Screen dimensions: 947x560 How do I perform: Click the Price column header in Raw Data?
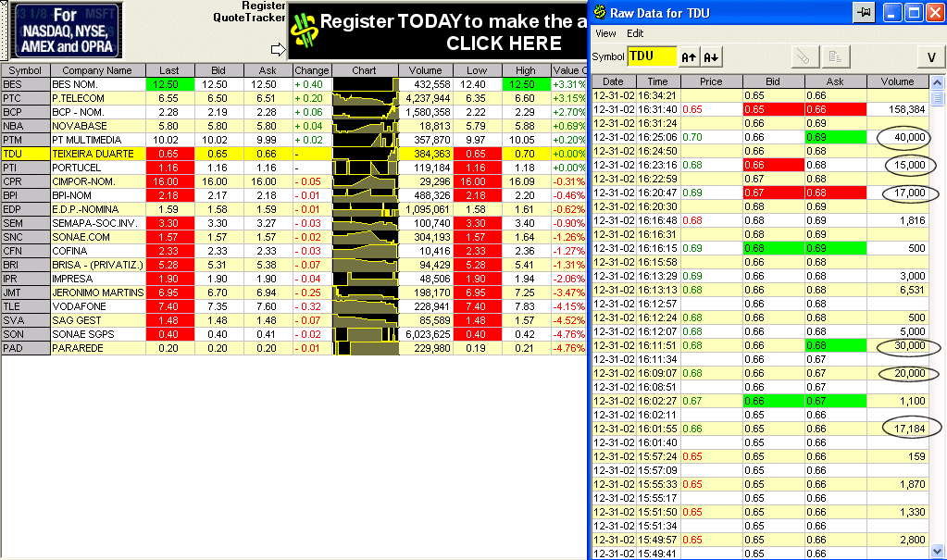click(x=712, y=81)
